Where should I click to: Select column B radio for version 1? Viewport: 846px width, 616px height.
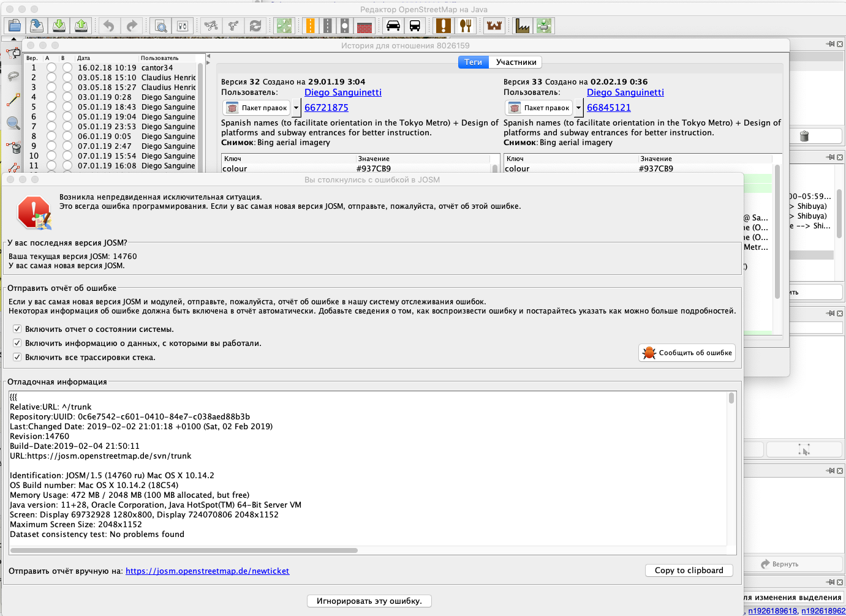(x=67, y=67)
